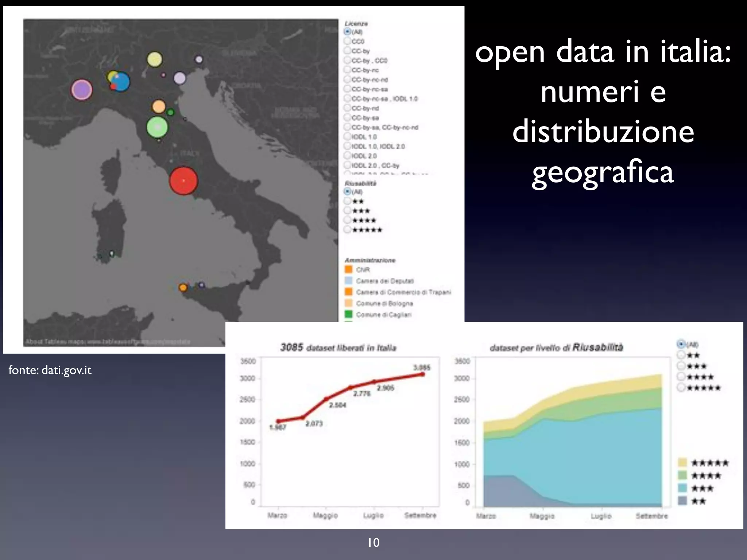The height and width of the screenshot is (560, 747).
Task: Choose the CC0 license radio option
Action: tap(348, 41)
